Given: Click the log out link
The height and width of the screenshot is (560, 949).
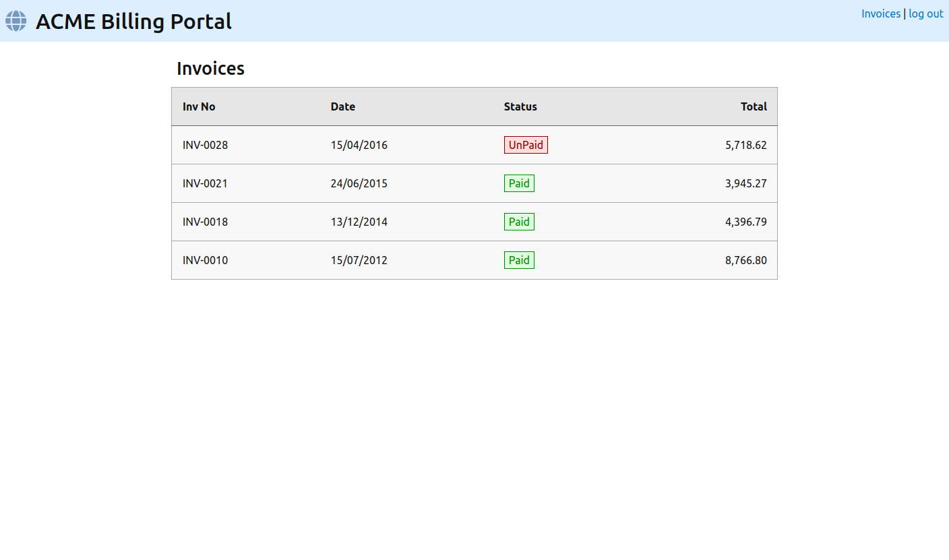Looking at the screenshot, I should click(x=926, y=13).
